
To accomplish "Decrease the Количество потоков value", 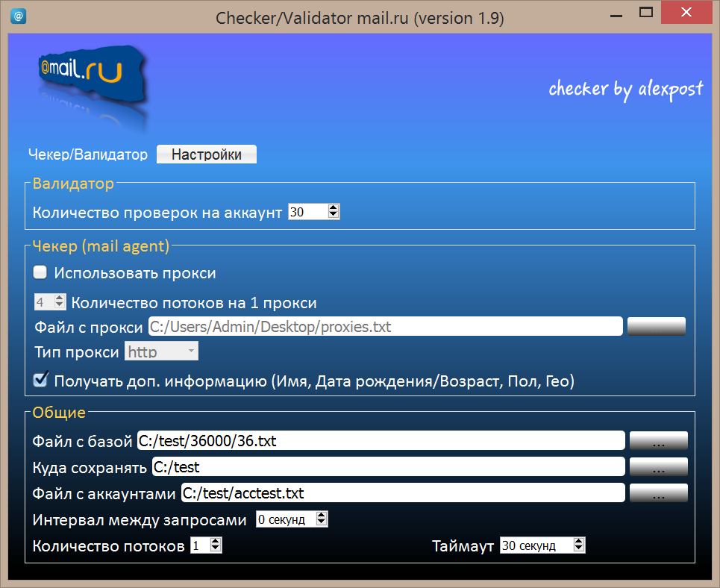I will 216,549.
